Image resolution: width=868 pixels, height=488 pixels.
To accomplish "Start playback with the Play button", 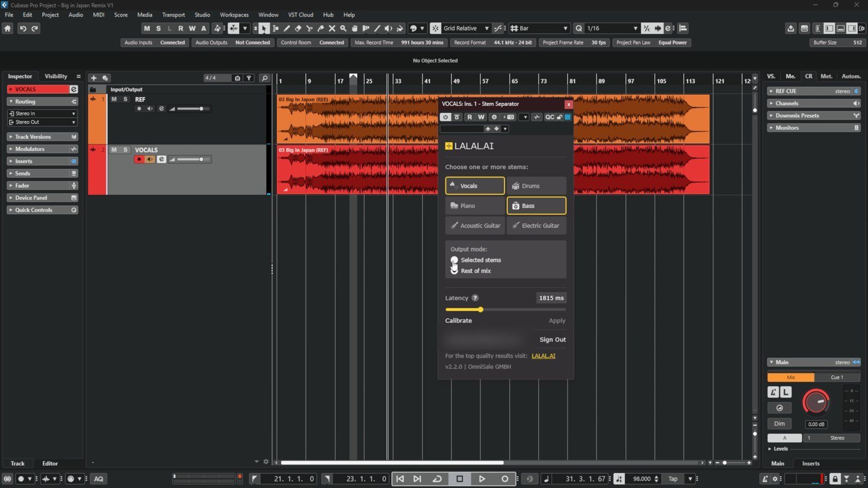I will click(482, 479).
